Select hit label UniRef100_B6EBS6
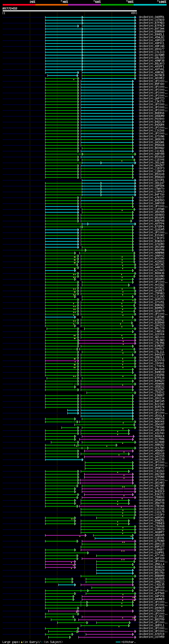The image size is (169, 644). click(152, 113)
